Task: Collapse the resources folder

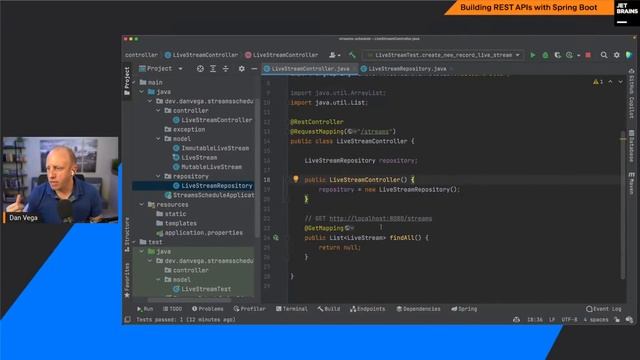Action: coord(142,204)
